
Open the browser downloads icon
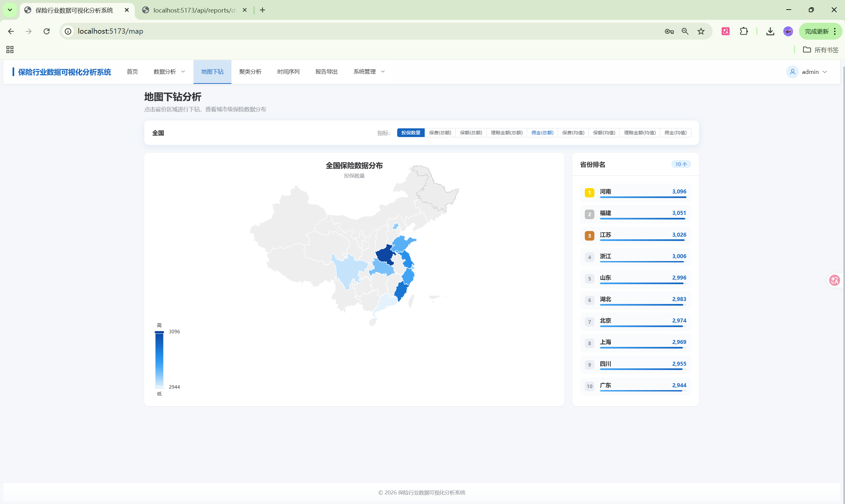point(770,31)
